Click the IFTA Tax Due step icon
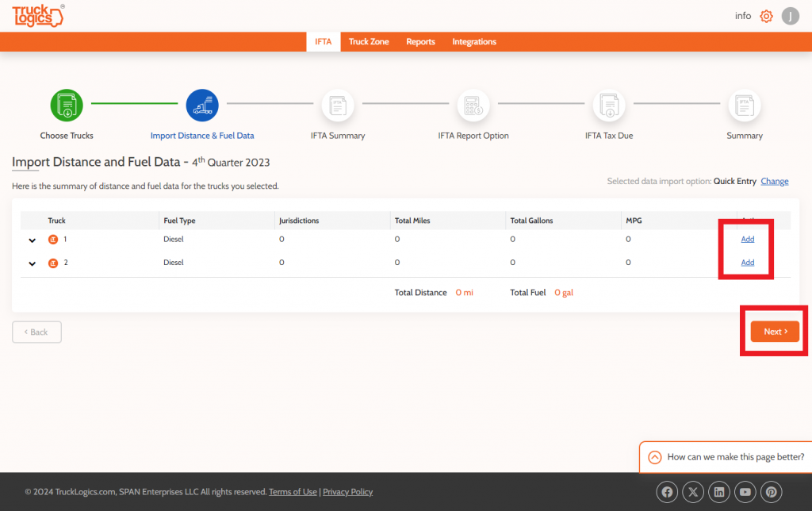Viewport: 812px width, 511px height. [x=609, y=106]
